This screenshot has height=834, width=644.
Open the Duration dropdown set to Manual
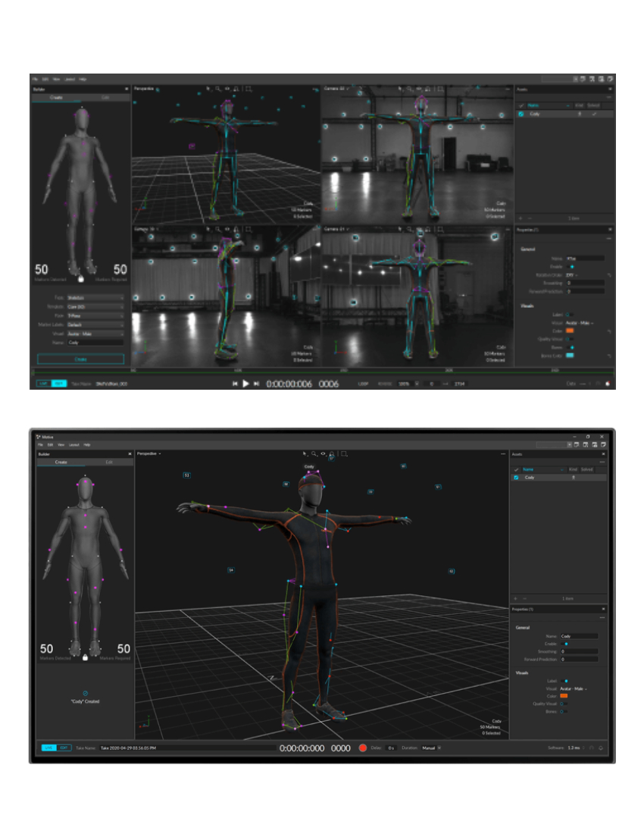coord(431,748)
